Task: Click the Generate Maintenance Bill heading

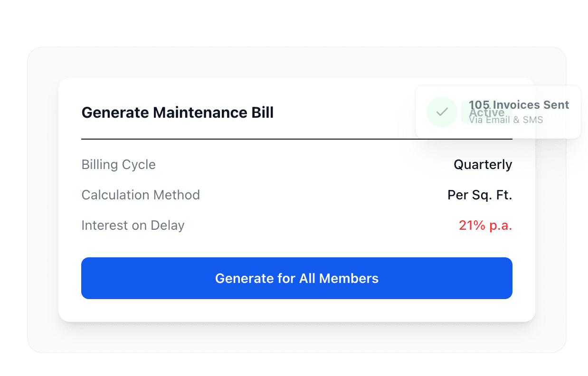Action: pyautogui.click(x=177, y=113)
